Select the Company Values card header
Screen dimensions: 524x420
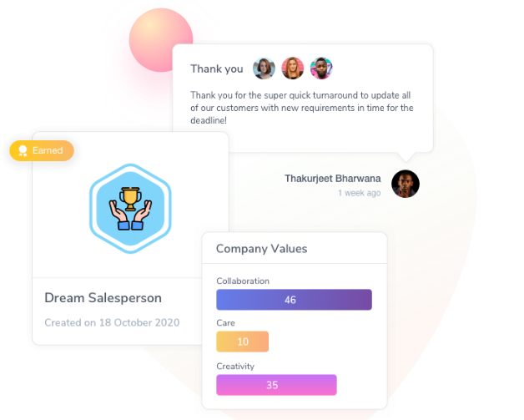click(295, 249)
